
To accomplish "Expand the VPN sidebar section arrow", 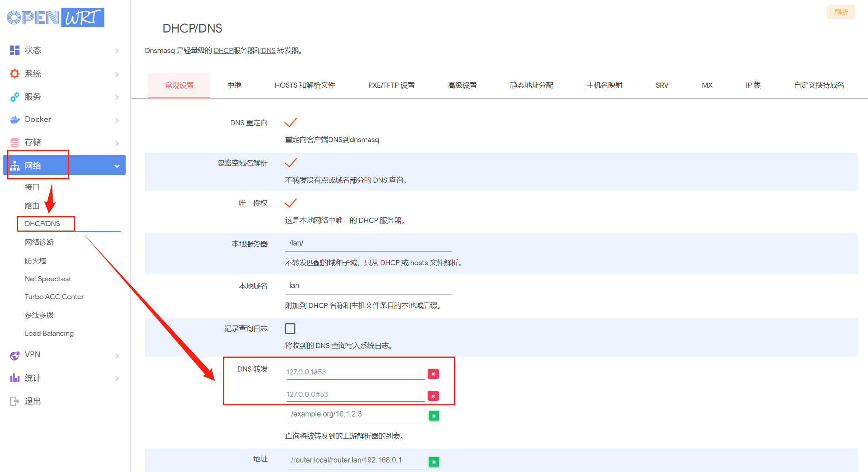I will click(117, 355).
